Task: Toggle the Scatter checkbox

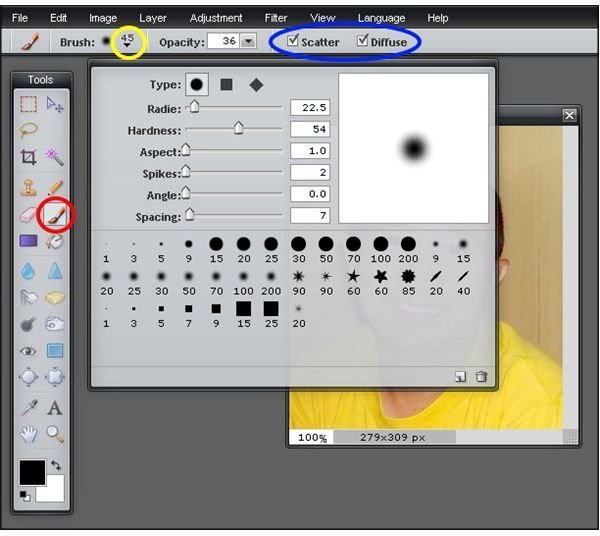Action: click(x=293, y=40)
